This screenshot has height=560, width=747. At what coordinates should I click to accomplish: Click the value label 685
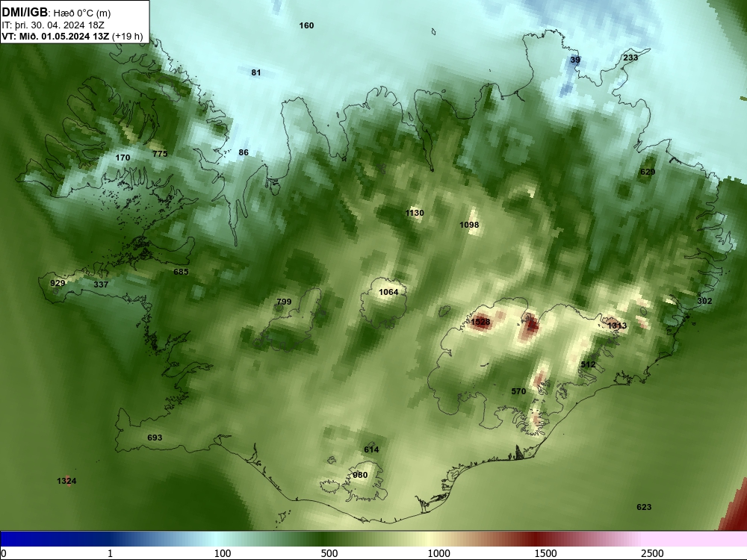click(181, 272)
